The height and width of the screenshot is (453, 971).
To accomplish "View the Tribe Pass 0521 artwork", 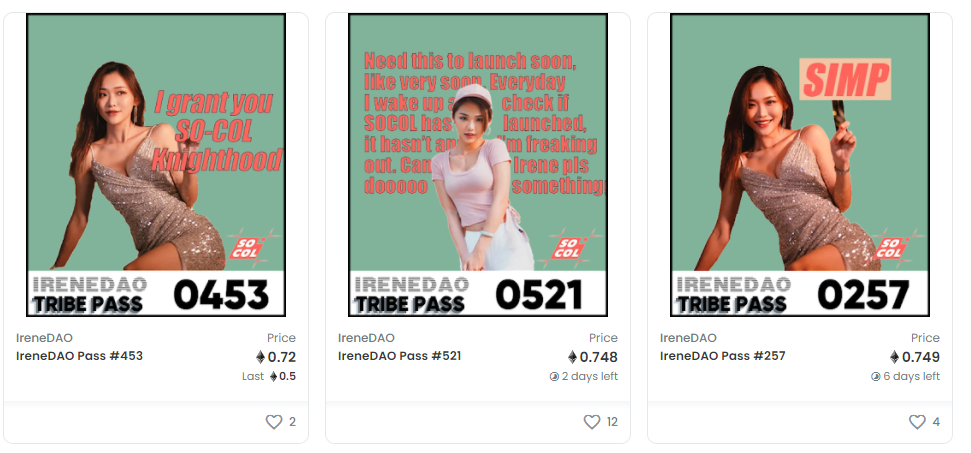I will click(x=478, y=165).
